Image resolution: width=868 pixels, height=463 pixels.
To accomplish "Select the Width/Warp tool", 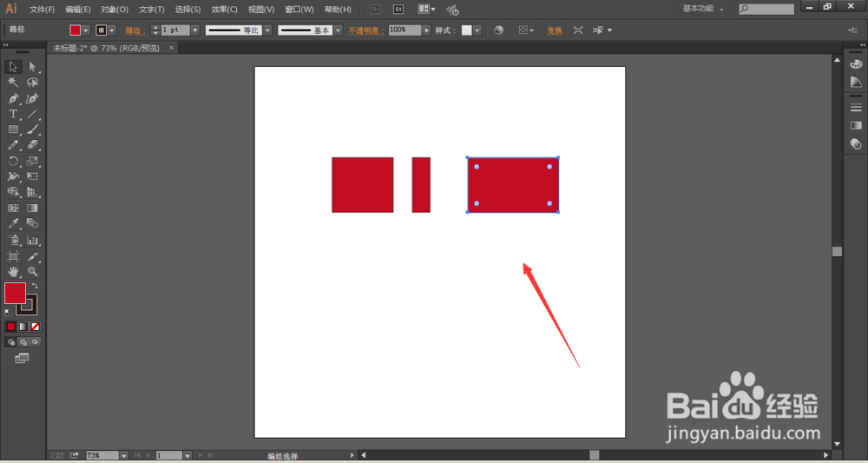I will coord(13,176).
